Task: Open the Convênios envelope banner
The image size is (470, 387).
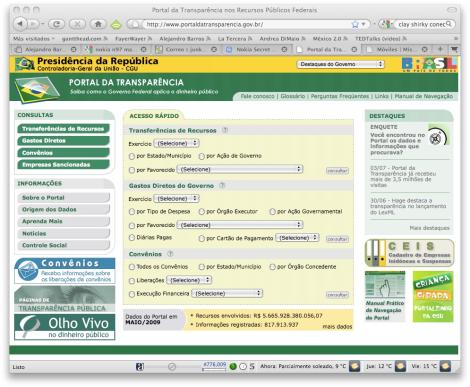Action: pyautogui.click(x=65, y=271)
